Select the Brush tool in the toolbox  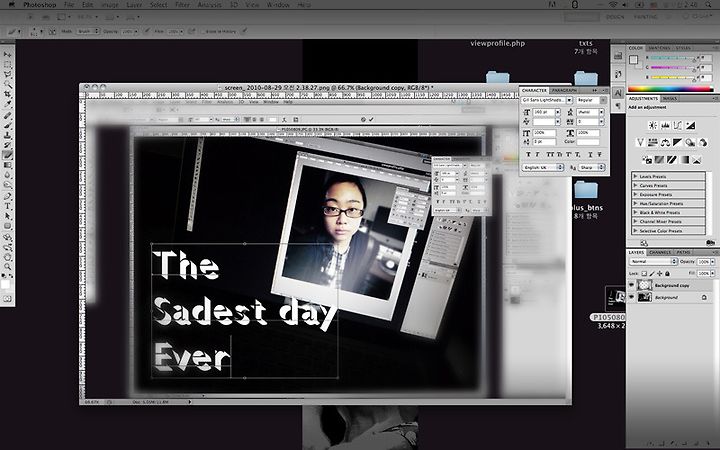point(8,125)
